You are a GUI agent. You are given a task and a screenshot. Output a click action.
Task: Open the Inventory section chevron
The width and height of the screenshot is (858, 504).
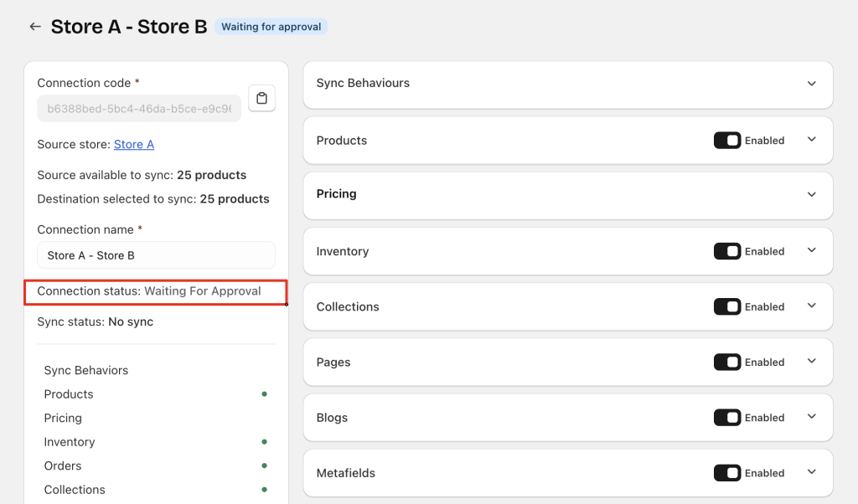811,250
